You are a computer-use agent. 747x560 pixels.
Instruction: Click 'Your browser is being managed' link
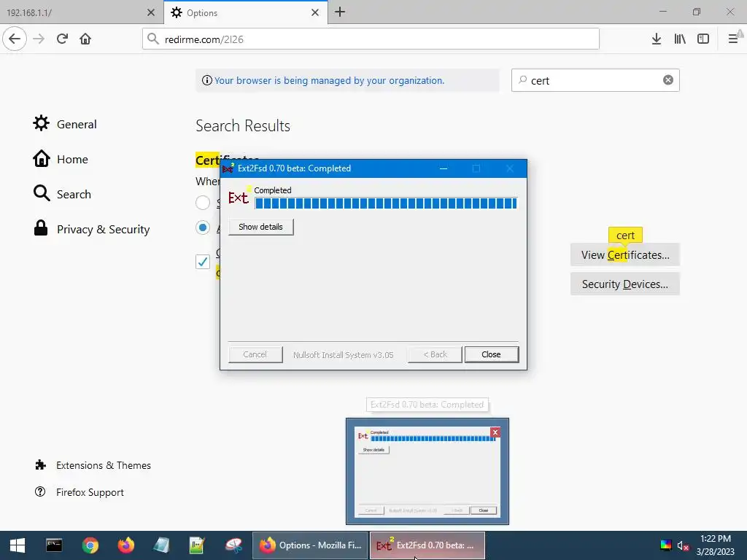(x=329, y=80)
